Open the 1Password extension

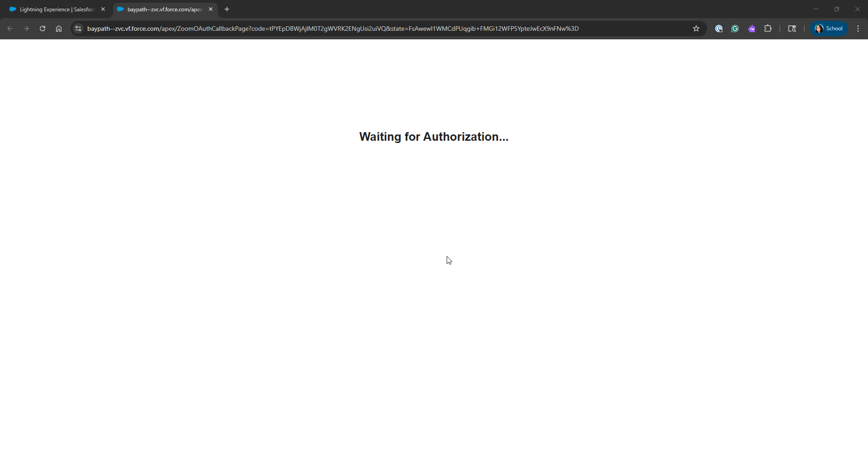click(719, 29)
